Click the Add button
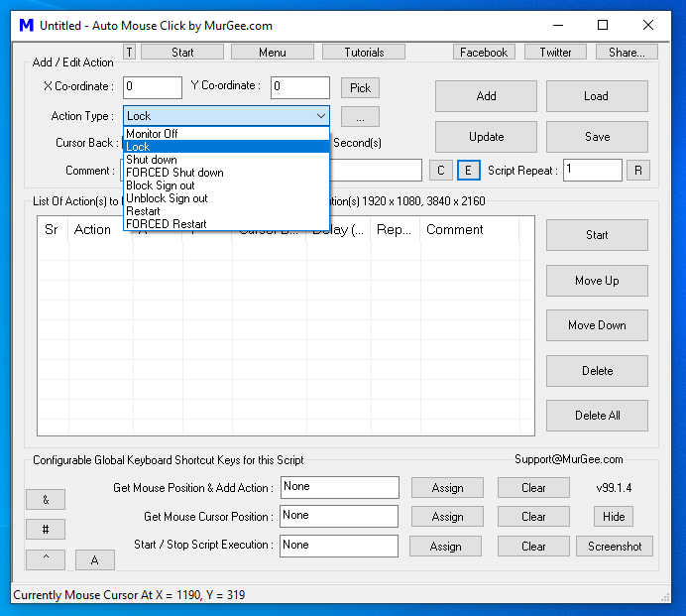 [486, 96]
